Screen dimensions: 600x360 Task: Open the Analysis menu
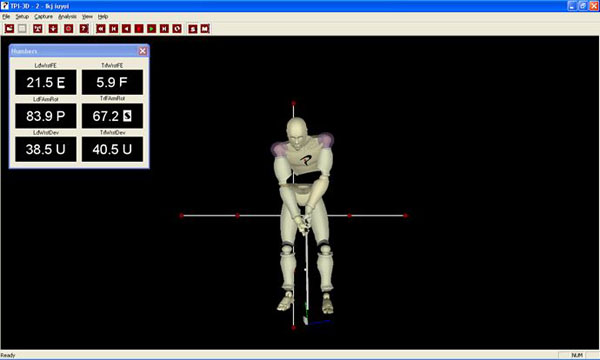[67, 17]
